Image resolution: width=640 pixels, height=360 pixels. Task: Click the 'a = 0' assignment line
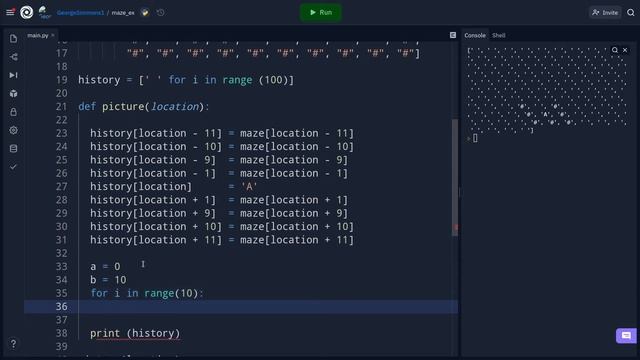105,267
